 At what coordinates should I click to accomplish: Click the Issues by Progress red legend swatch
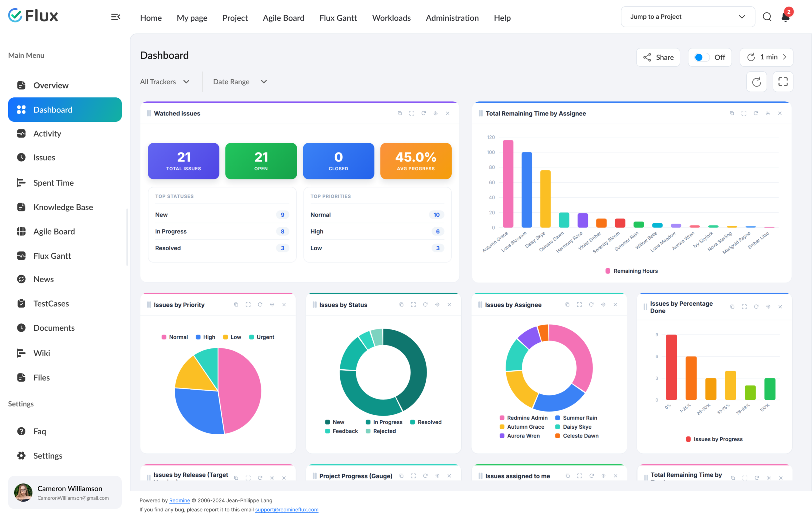pyautogui.click(x=688, y=439)
